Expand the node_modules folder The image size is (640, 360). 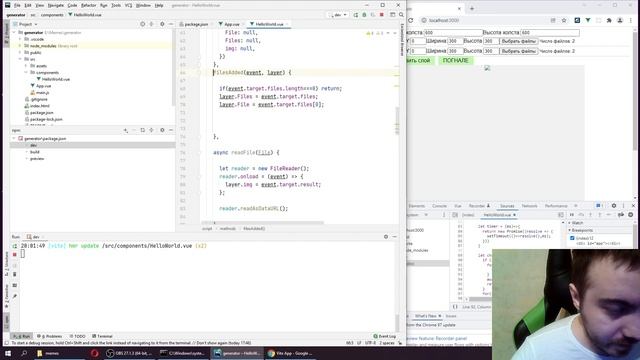pyautogui.click(x=20, y=46)
